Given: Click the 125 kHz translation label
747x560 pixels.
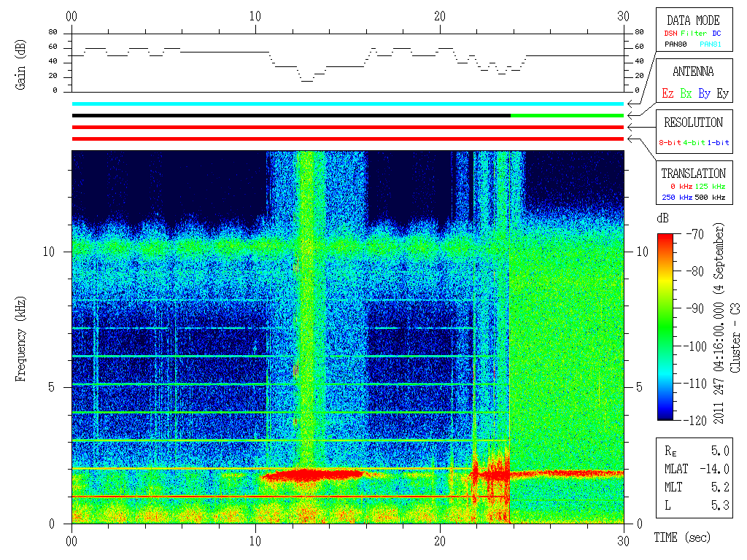Looking at the screenshot, I should point(710,186).
